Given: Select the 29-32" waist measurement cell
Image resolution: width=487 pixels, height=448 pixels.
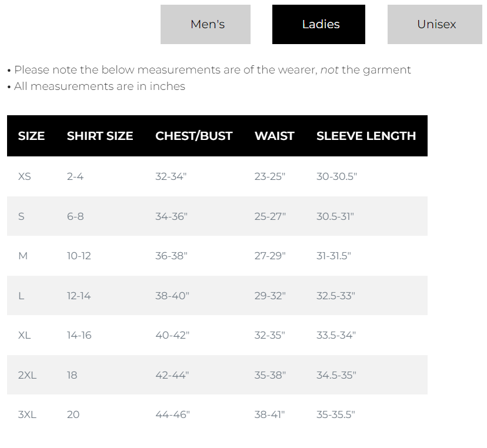Looking at the screenshot, I should coord(270,296).
